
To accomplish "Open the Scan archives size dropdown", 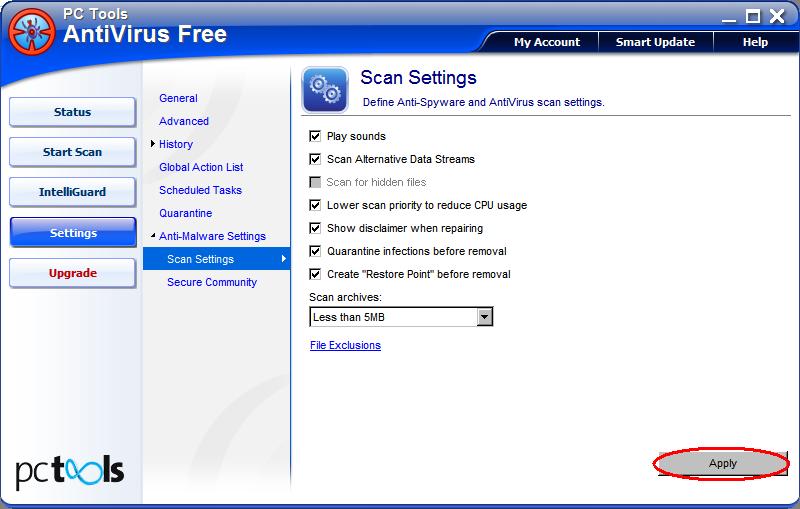I will click(x=485, y=317).
